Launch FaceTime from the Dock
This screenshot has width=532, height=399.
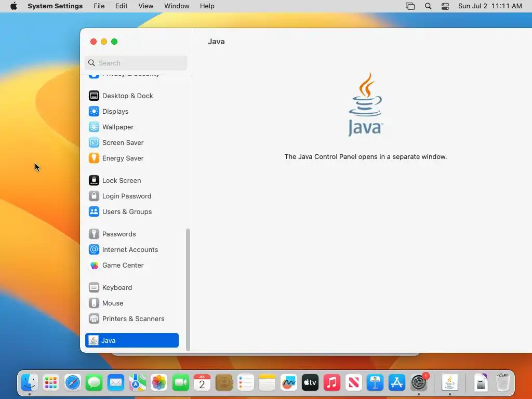[180, 383]
